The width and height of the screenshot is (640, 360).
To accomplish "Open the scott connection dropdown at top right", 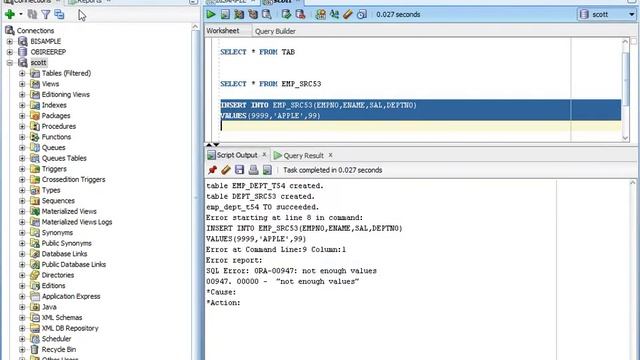I will (631, 14).
